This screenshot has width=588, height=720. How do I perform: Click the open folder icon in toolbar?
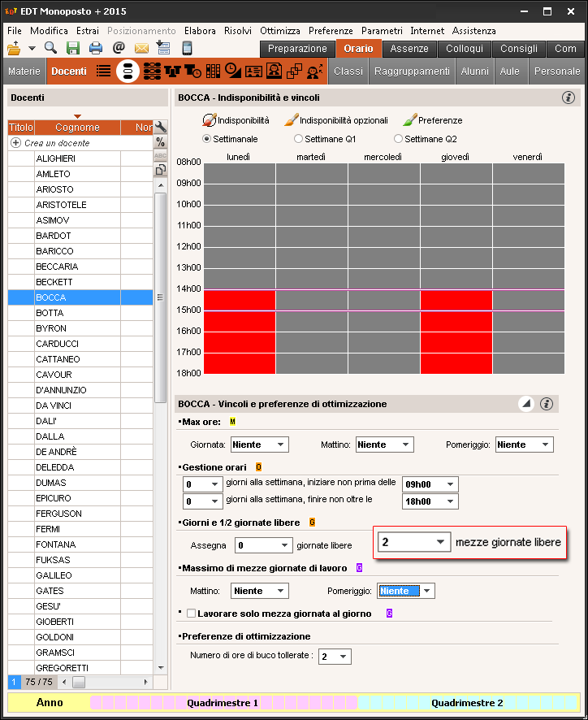[x=15, y=48]
